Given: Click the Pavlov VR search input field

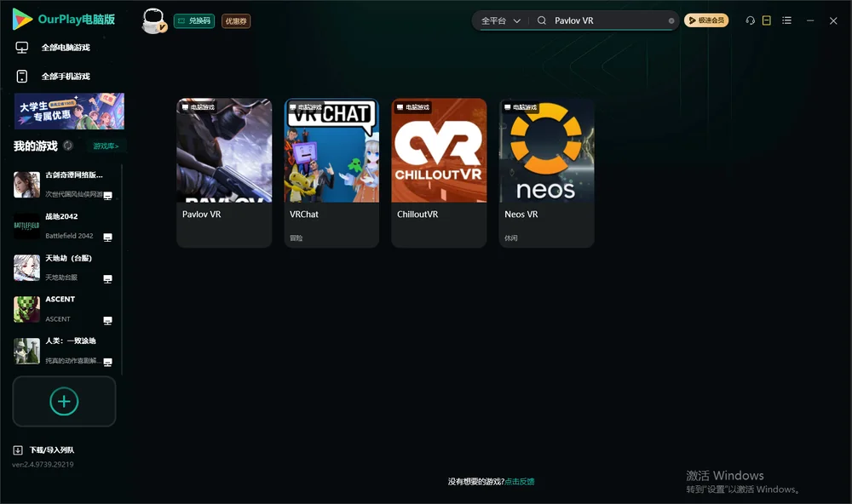Looking at the screenshot, I should pos(608,20).
